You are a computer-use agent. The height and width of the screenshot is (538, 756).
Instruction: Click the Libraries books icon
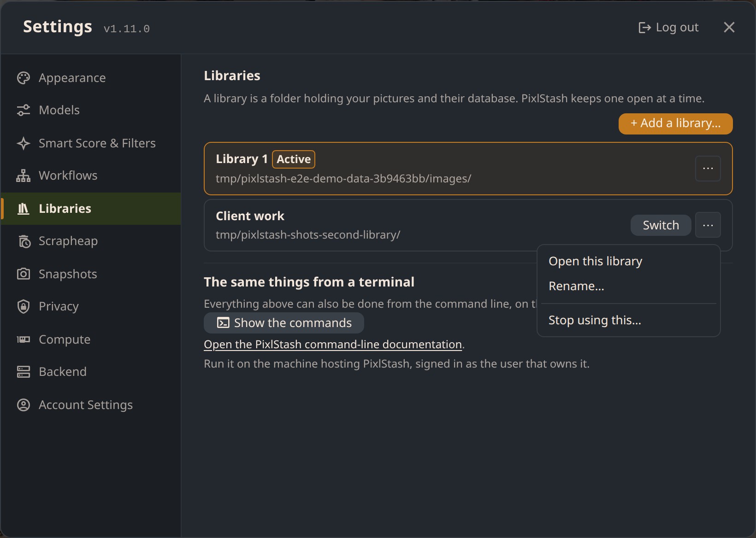(x=24, y=209)
